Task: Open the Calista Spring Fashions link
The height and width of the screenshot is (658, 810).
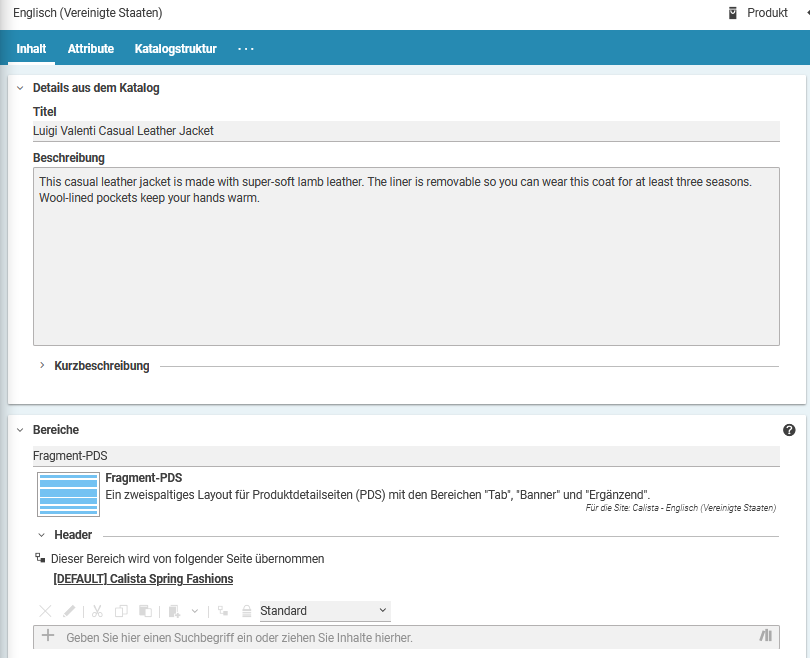Action: [x=143, y=579]
